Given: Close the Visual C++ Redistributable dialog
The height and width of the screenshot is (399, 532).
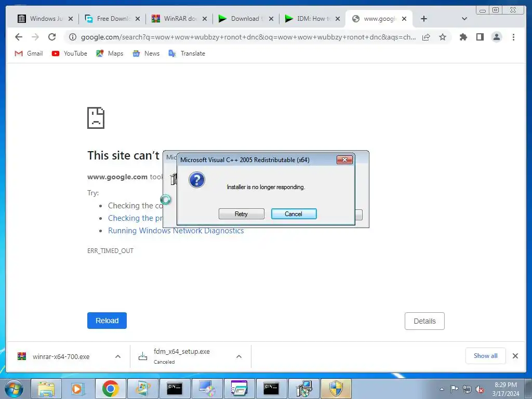Looking at the screenshot, I should [344, 160].
